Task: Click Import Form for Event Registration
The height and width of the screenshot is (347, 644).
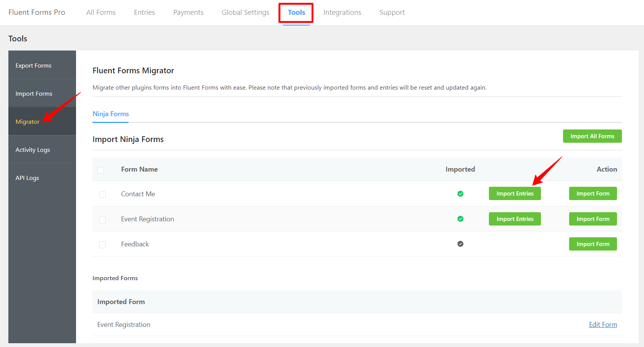Action: click(x=593, y=219)
